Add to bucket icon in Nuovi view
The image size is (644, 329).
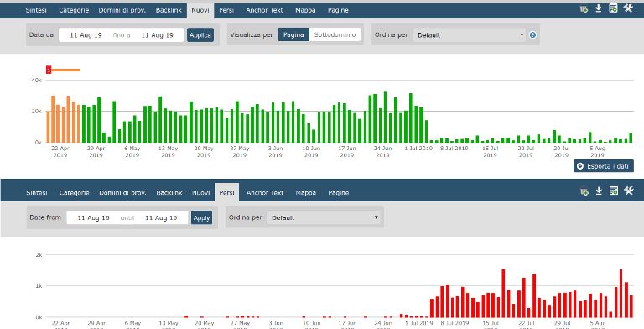584,8
